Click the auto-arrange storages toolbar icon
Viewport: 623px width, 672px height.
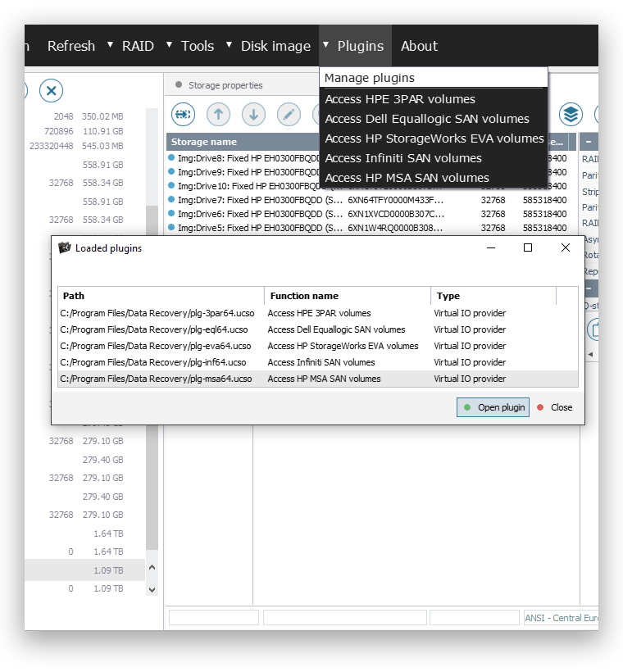183,115
